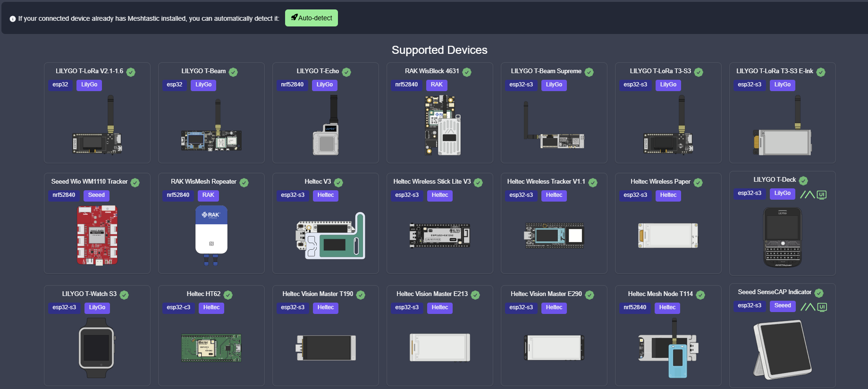The width and height of the screenshot is (868, 389).
Task: Choose the Heltec HT62 green board image
Action: pyautogui.click(x=211, y=348)
